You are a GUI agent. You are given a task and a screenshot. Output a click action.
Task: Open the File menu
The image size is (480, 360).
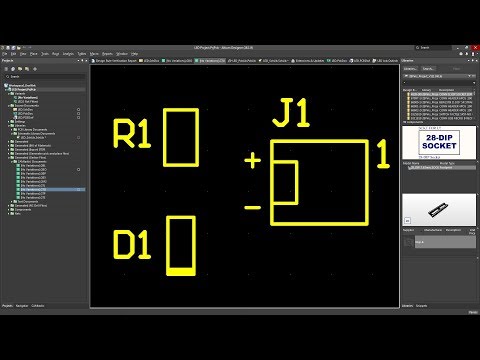[4, 54]
